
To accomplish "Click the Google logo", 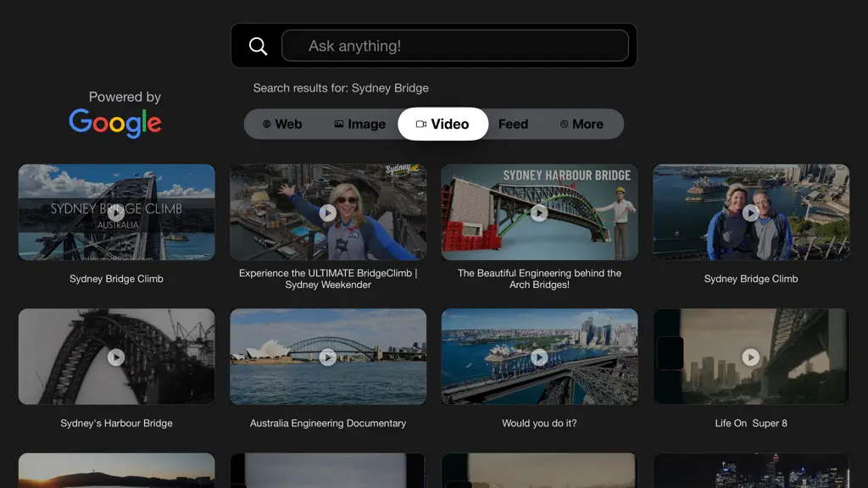I will tap(115, 123).
